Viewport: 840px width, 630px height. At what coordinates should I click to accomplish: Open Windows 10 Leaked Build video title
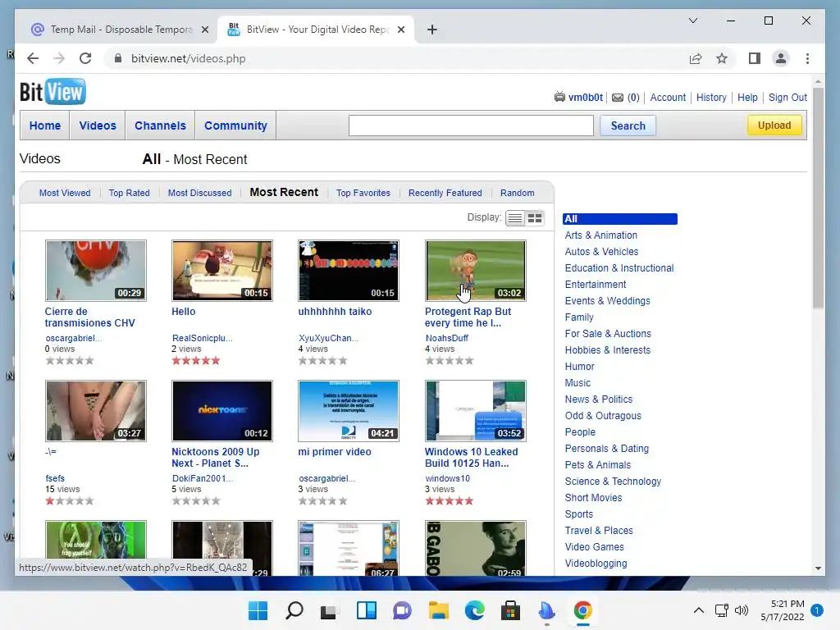tap(472, 458)
